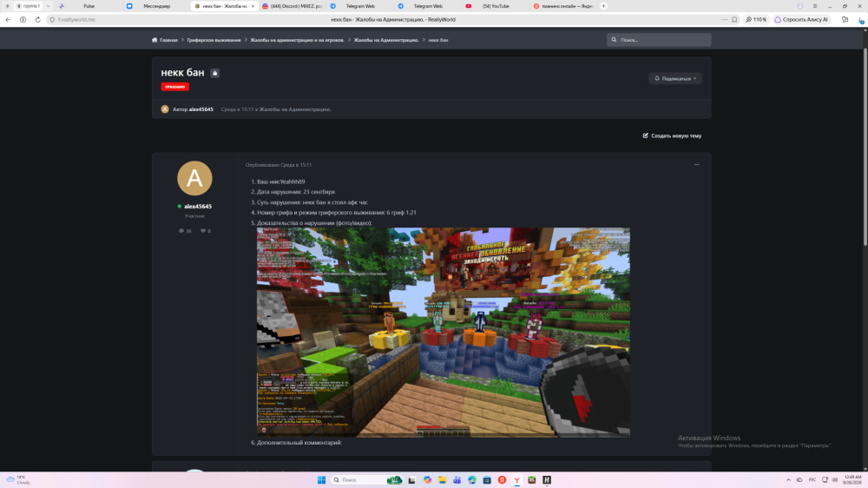The height and width of the screenshot is (488, 868).
Task: Close the некк бан browser tab
Action: (x=253, y=6)
